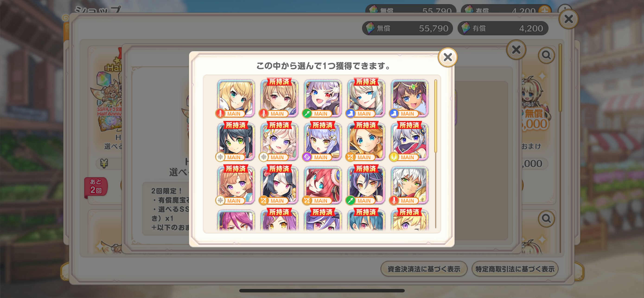Select the purple-haired red-eyed character portrait
Screen dimensions: 644x298
click(322, 98)
